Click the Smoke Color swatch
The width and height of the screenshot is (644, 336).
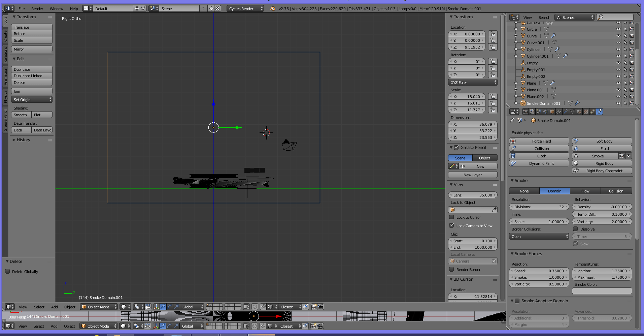tap(602, 291)
